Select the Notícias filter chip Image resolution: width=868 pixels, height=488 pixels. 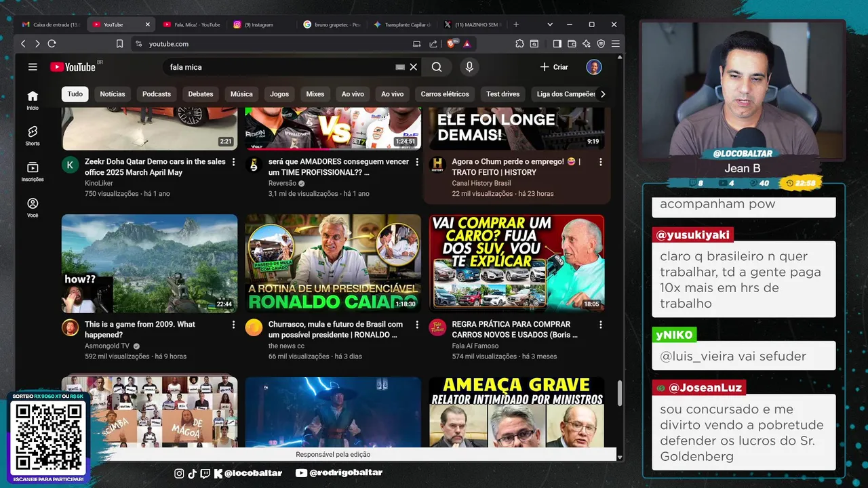113,94
